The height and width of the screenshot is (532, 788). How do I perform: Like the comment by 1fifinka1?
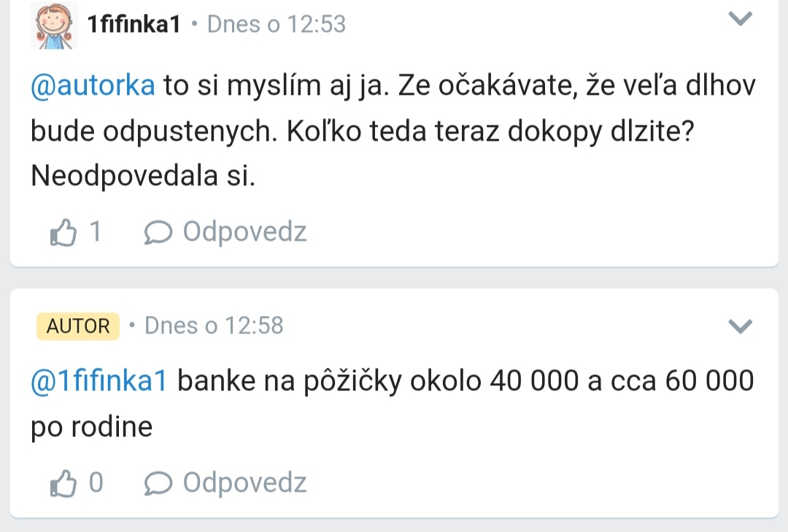click(x=63, y=233)
